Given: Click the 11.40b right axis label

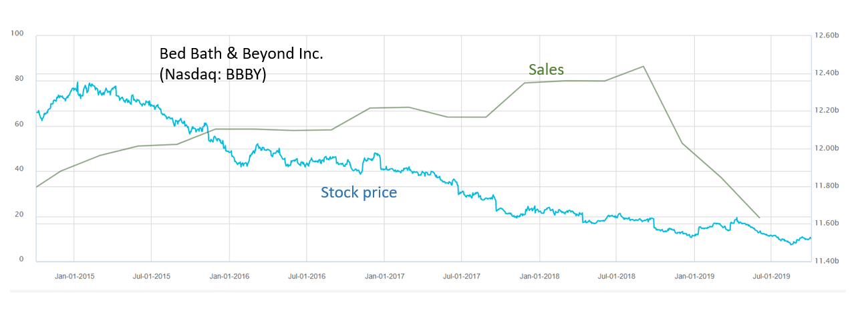Looking at the screenshot, I should coord(827,261).
